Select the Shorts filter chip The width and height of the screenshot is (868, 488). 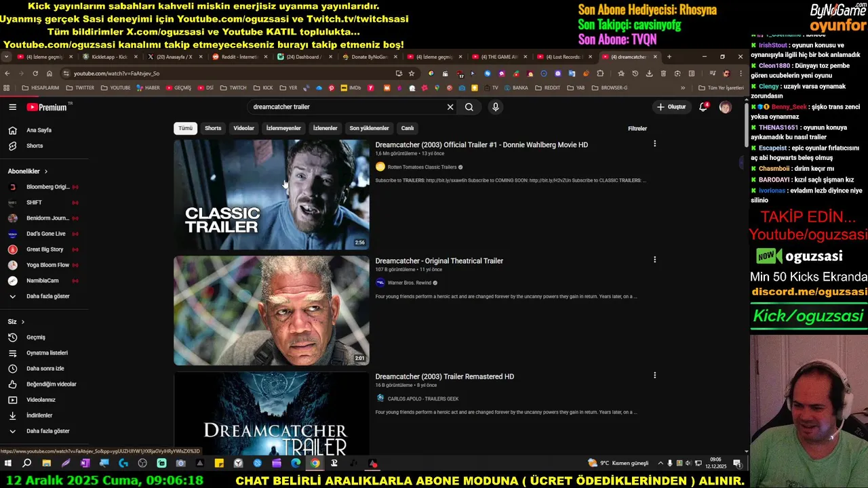point(213,128)
